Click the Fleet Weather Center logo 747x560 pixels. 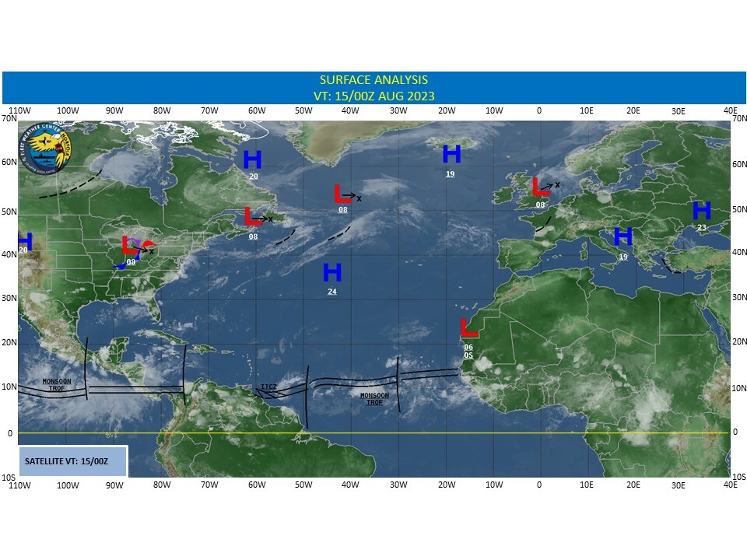coord(48,149)
